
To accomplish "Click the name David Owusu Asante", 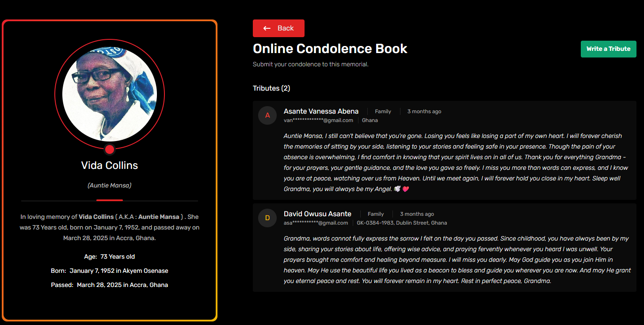I will click(317, 214).
